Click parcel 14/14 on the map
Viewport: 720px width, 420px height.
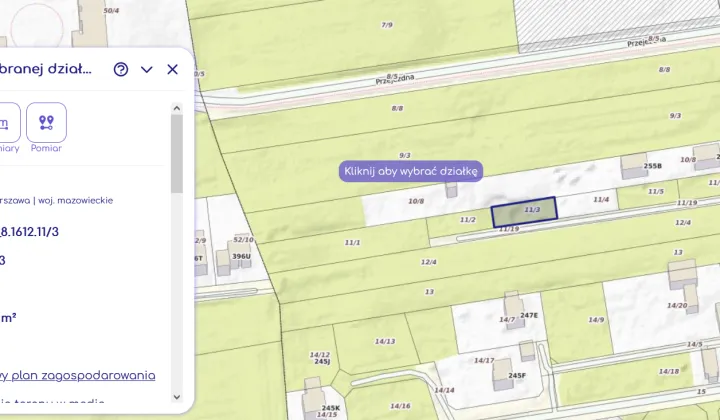tap(444, 390)
